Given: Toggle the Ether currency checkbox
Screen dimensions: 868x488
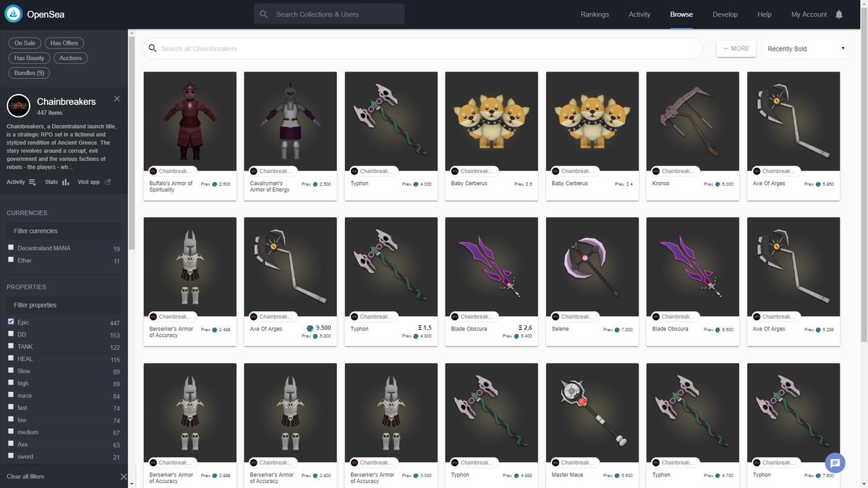Looking at the screenshot, I should pos(11,260).
